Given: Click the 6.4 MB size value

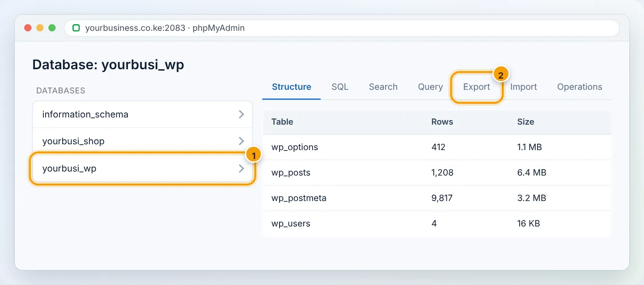Looking at the screenshot, I should pyautogui.click(x=532, y=172).
